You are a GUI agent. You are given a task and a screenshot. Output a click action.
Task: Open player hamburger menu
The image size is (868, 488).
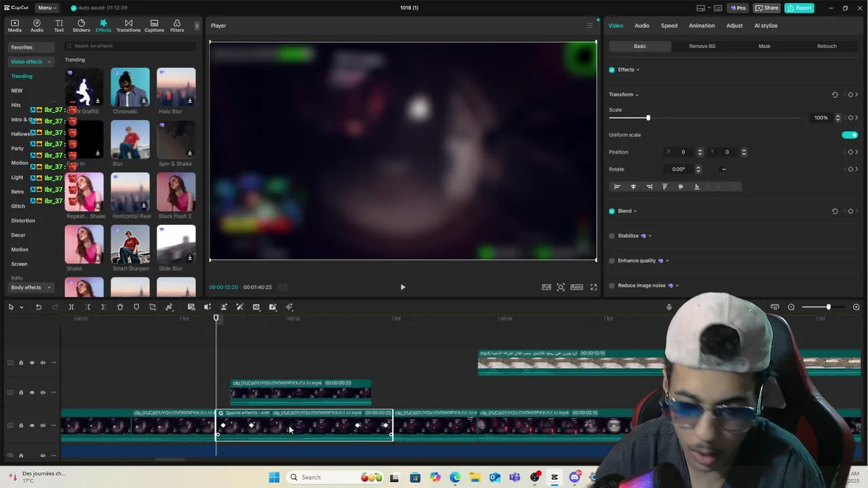tap(590, 26)
